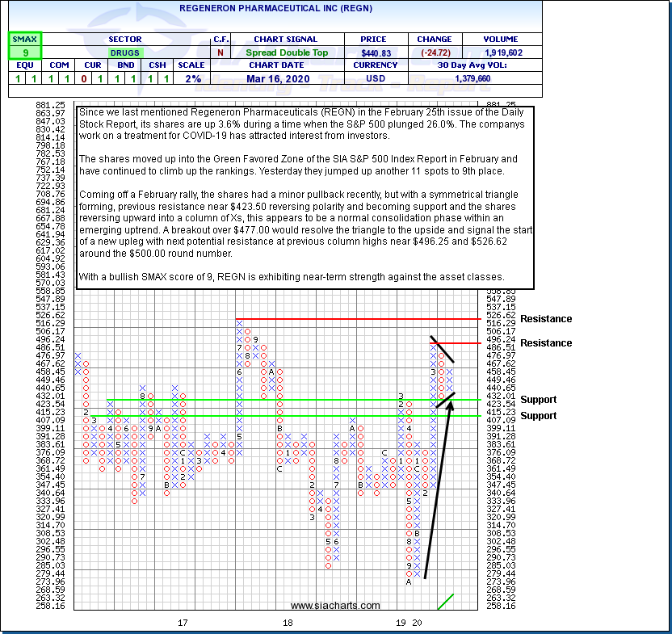Click the small green trend line at bottom right
Screen dimensions: 672x634
coord(445,602)
